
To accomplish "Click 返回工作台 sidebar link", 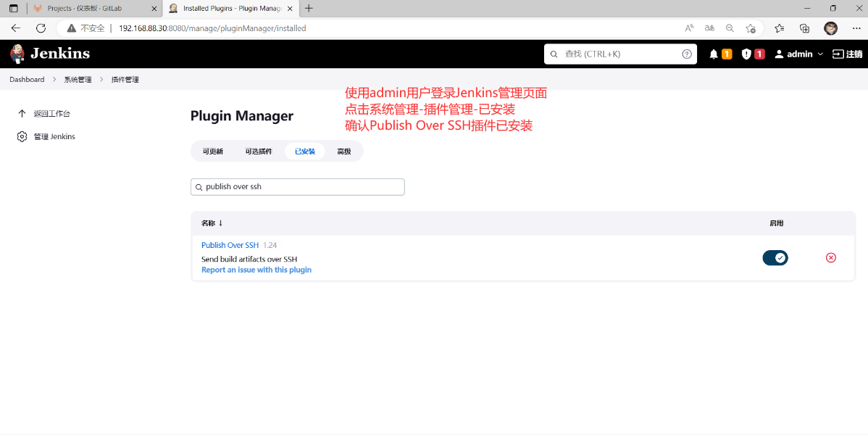I will pos(51,114).
